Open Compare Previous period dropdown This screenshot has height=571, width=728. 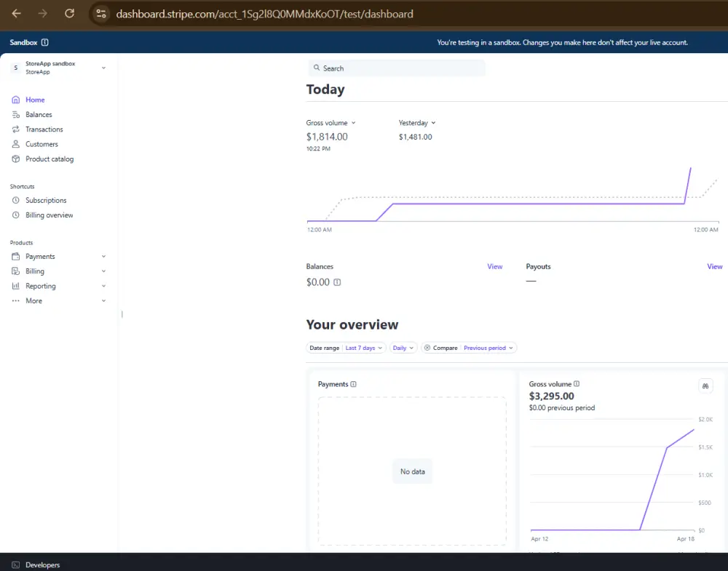[468, 348]
